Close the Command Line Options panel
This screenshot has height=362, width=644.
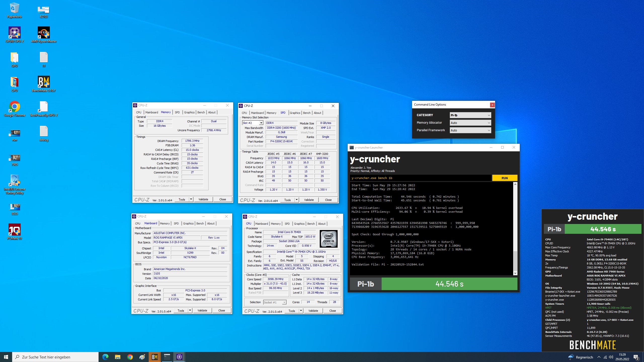pos(492,105)
